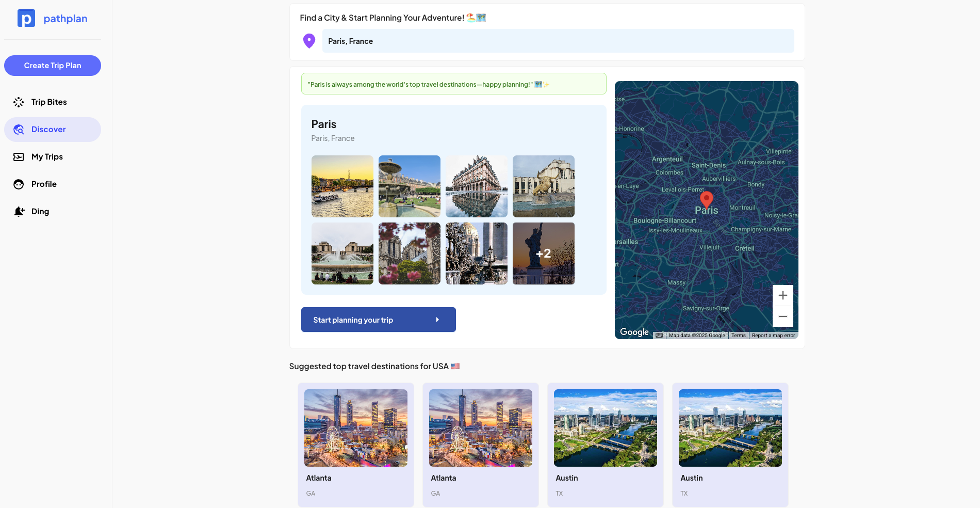Screen dimensions: 980x508
Task: Click the Ding bell icon
Action: pyautogui.click(x=19, y=212)
